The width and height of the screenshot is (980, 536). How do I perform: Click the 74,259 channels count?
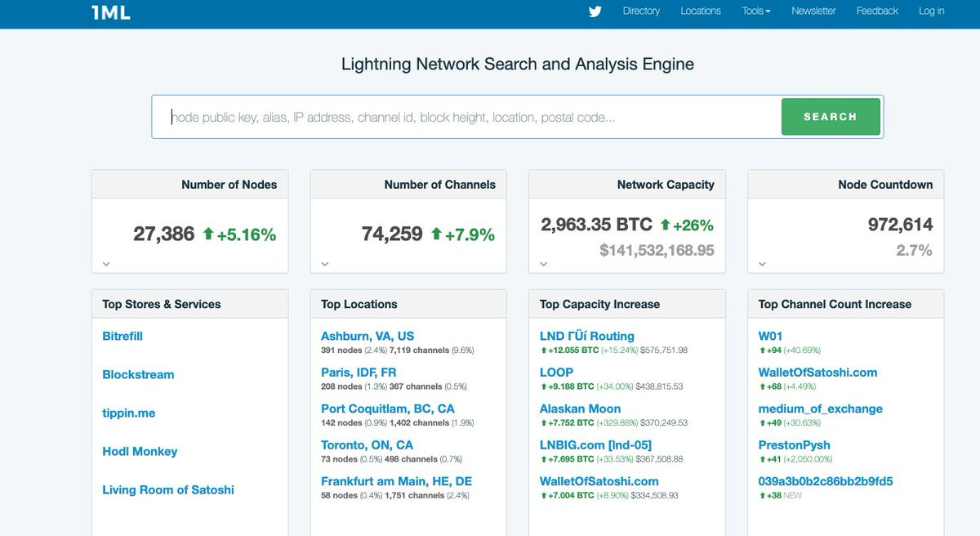[x=392, y=234]
